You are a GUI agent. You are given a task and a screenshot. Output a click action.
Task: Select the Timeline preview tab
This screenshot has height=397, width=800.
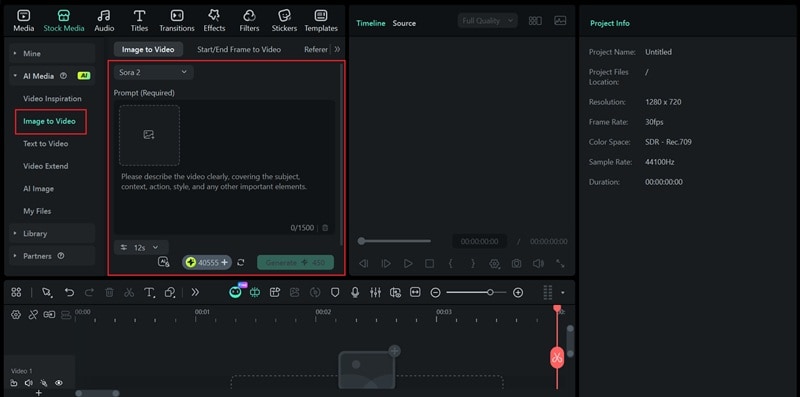pos(371,23)
